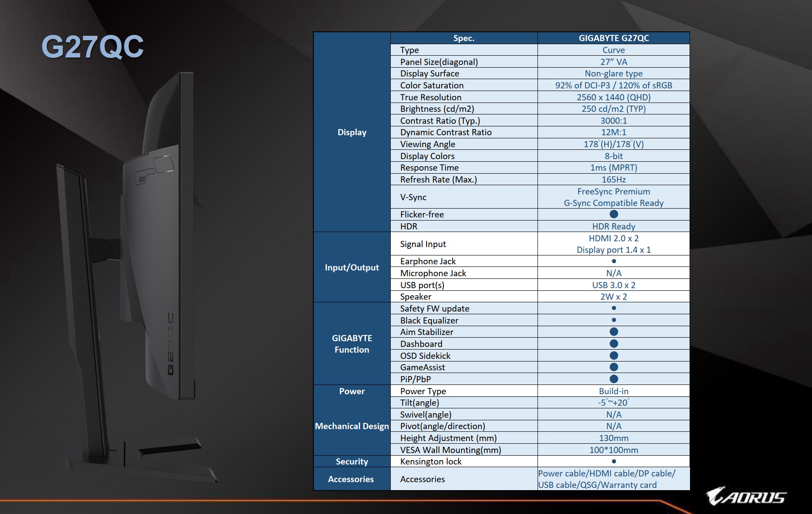
Task: Click the Earphone Jack dot indicator
Action: click(614, 261)
